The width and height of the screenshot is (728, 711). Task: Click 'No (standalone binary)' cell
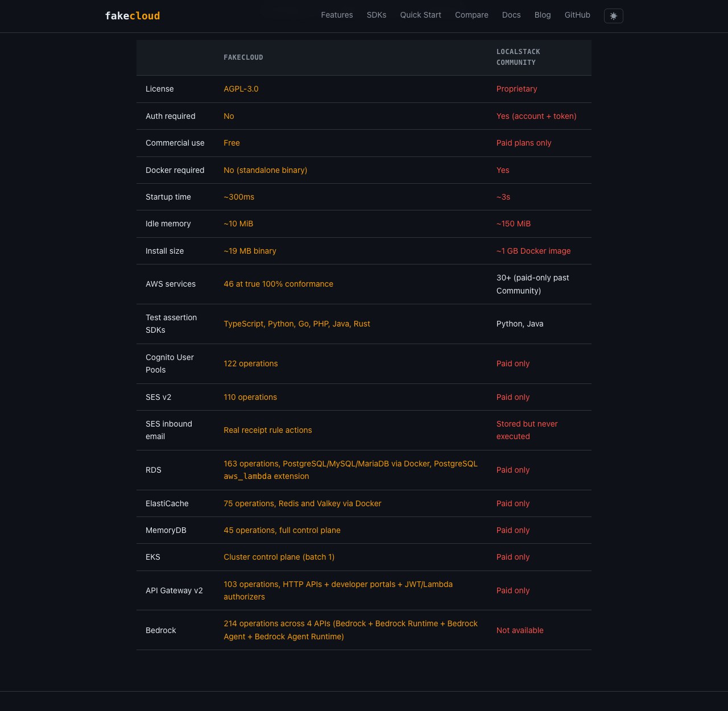266,170
